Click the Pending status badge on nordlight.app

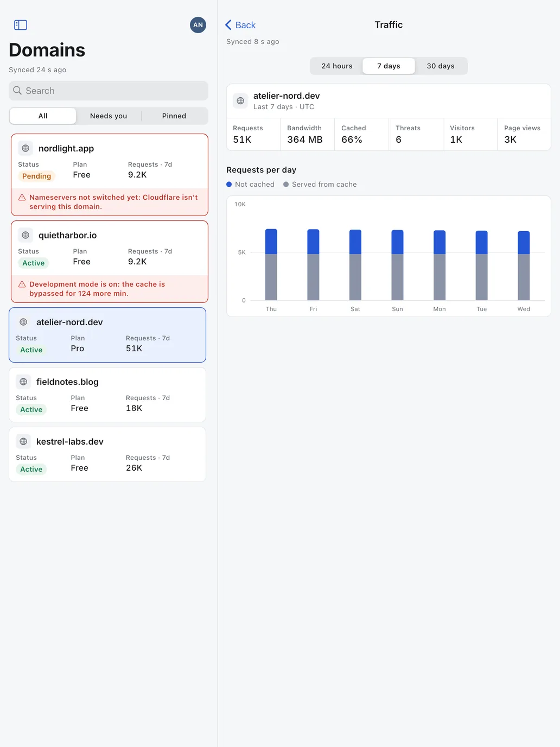click(36, 176)
